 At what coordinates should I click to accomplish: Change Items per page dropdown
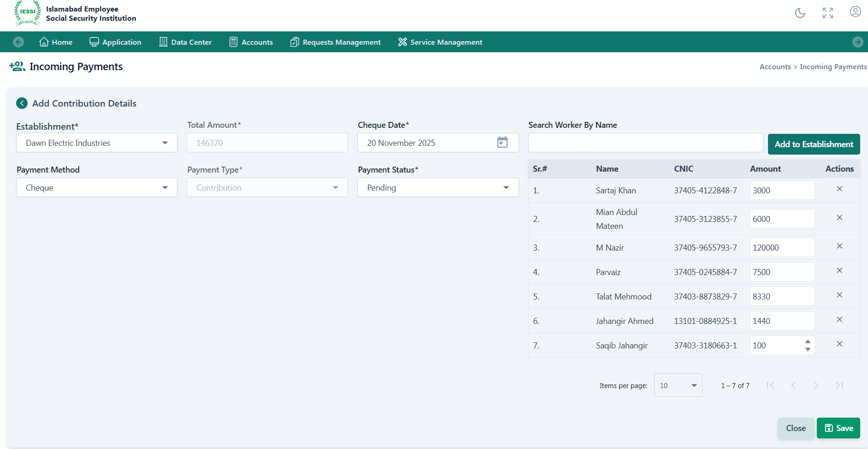[678, 385]
